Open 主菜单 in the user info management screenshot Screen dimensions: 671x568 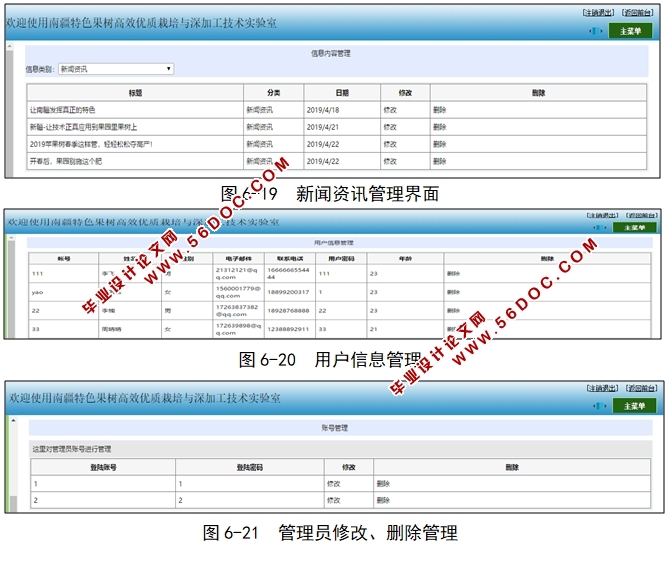tap(634, 228)
